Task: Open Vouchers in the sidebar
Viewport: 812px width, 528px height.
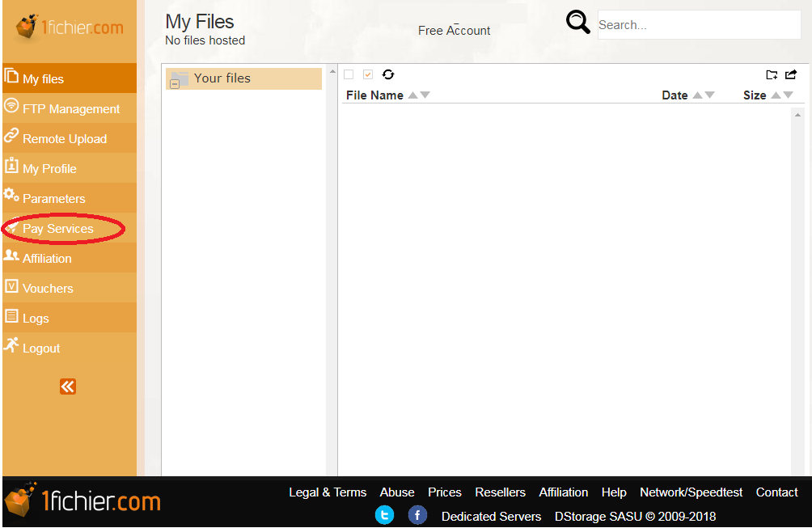Action: click(x=70, y=288)
